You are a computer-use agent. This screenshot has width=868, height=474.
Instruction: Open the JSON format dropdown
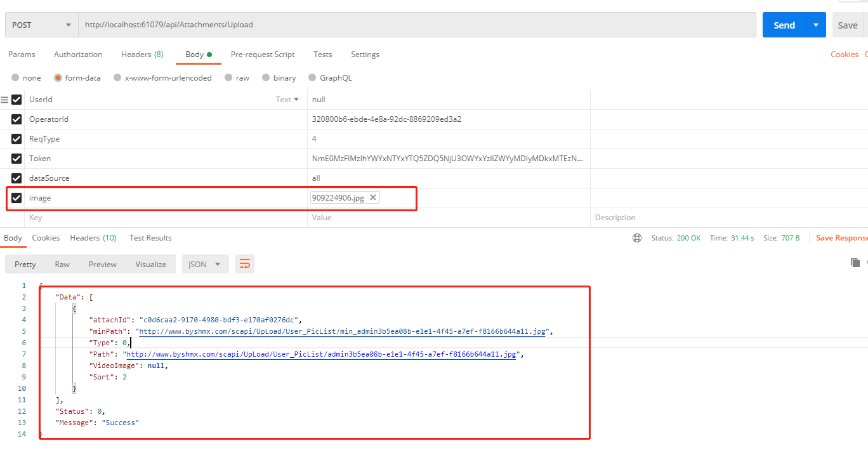204,264
